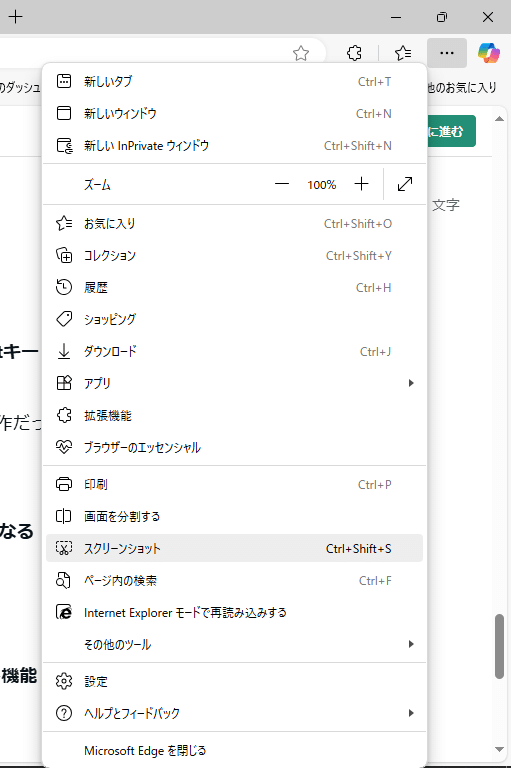Image resolution: width=511 pixels, height=768 pixels.
Task: Expand the その他のツール submenu arrow
Action: click(411, 644)
